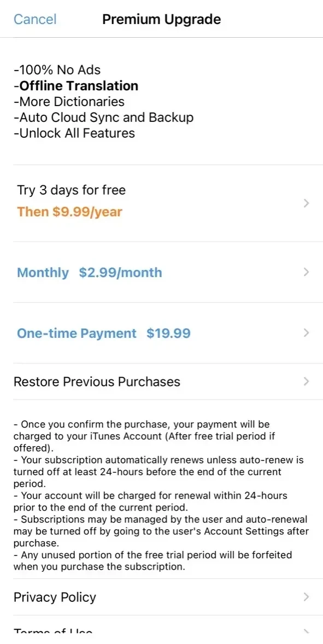Tap the $2.99/month price
323x644 pixels.
pos(120,273)
